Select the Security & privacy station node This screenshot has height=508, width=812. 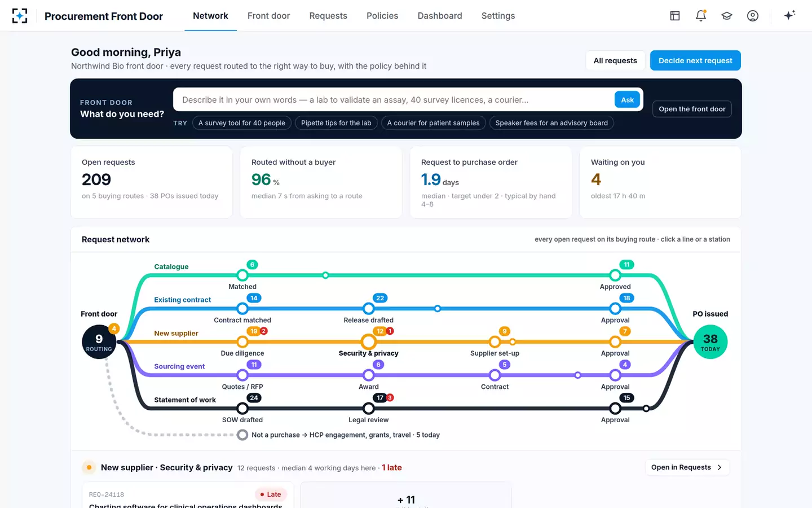[x=369, y=341]
